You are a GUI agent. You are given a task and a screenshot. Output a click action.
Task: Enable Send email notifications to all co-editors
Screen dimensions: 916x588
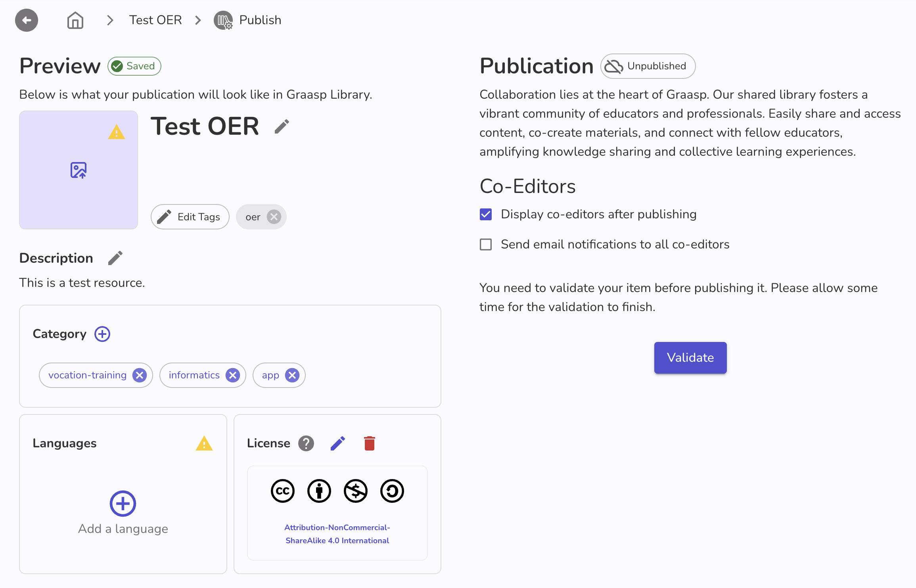(485, 244)
